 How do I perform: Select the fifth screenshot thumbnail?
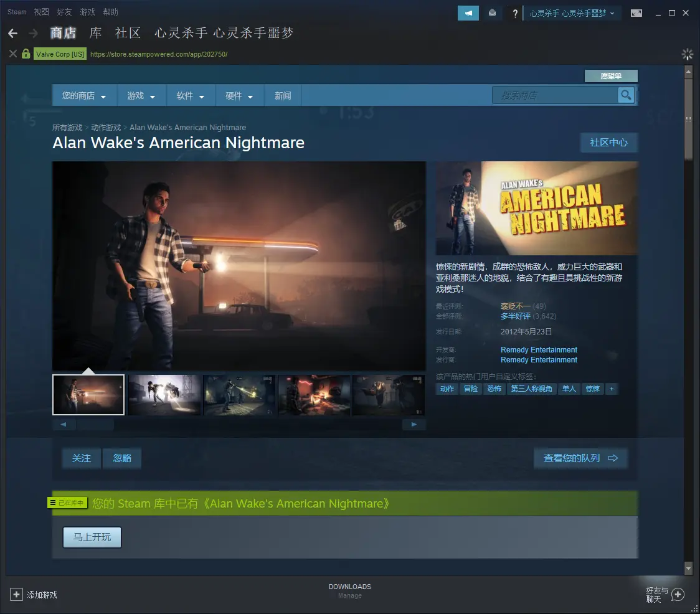[x=389, y=395]
